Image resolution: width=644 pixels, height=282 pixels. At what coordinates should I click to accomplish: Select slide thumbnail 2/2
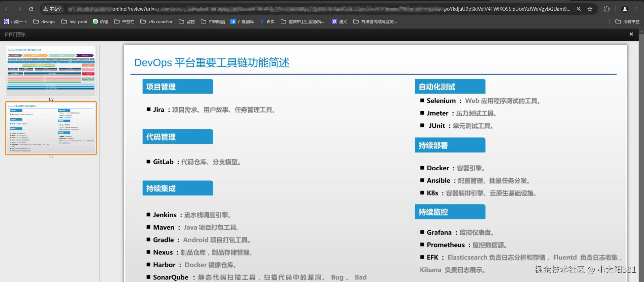pyautogui.click(x=51, y=128)
